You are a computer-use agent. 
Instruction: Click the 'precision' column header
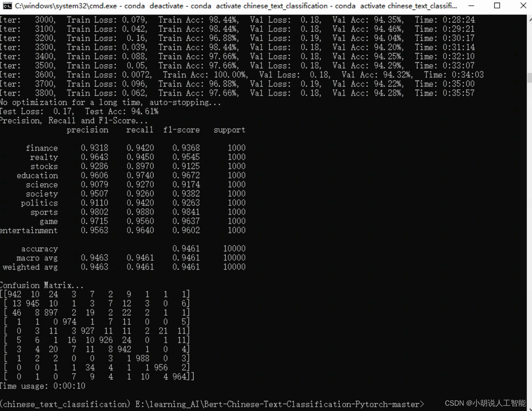(87, 130)
